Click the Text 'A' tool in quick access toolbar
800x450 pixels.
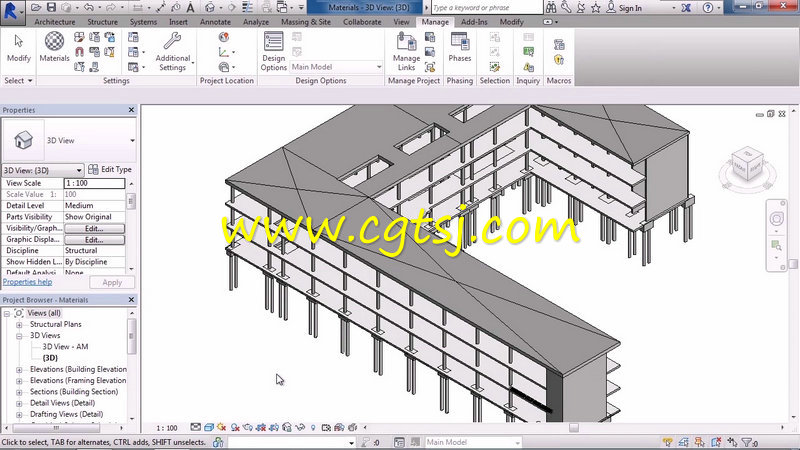(x=190, y=8)
